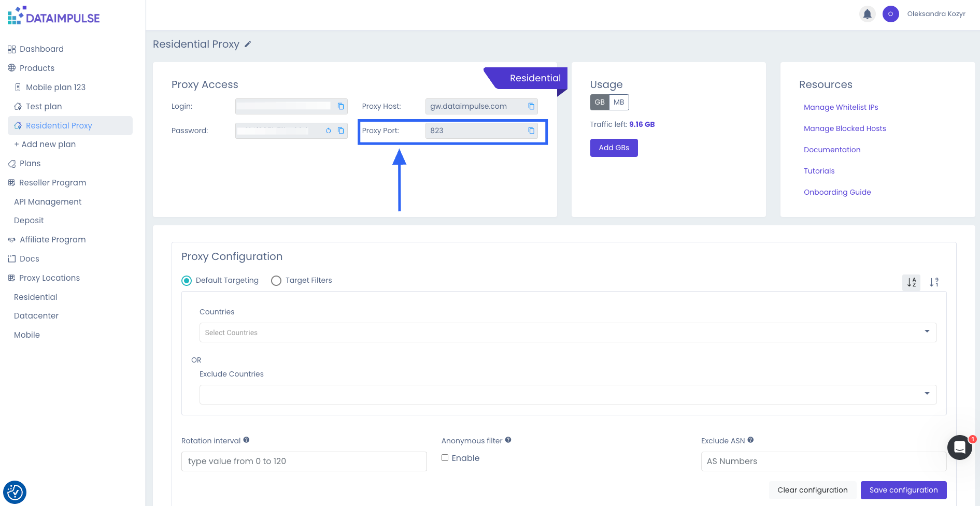This screenshot has height=506, width=980.
Task: Copy the Proxy Host address
Action: pyautogui.click(x=531, y=106)
